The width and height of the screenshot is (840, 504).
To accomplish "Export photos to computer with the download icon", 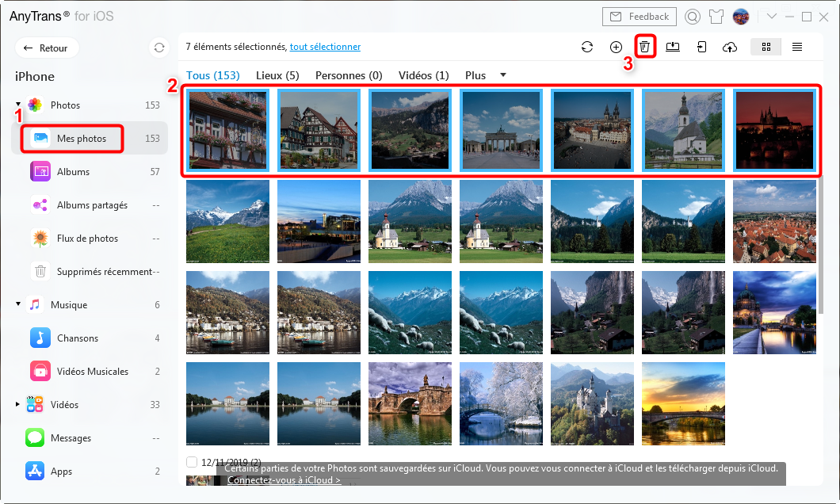I will (x=673, y=47).
